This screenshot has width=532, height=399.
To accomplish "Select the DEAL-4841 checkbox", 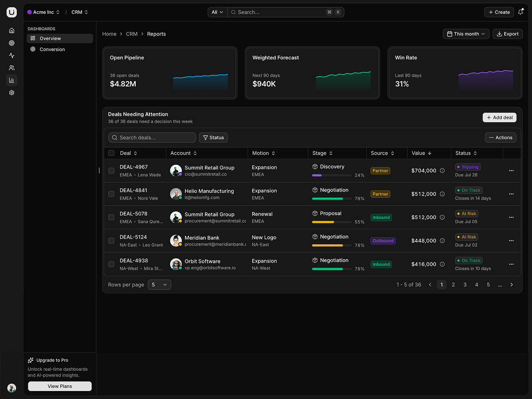I will [111, 194].
